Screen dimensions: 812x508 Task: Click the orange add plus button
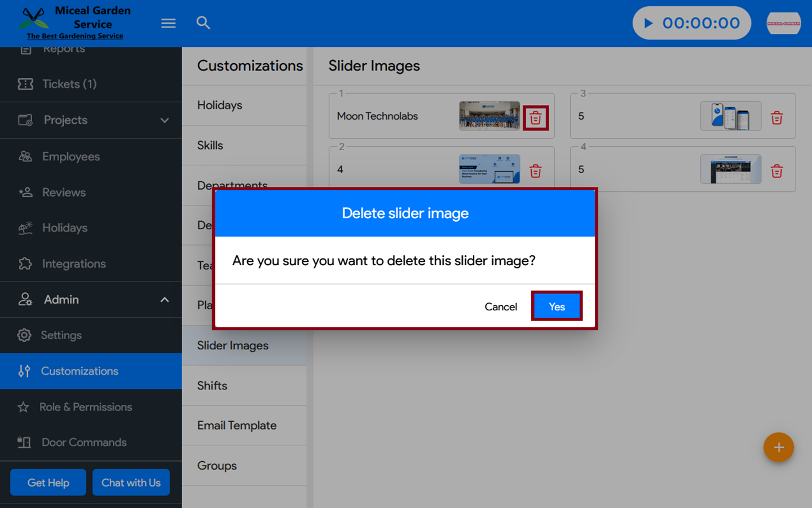click(x=778, y=447)
